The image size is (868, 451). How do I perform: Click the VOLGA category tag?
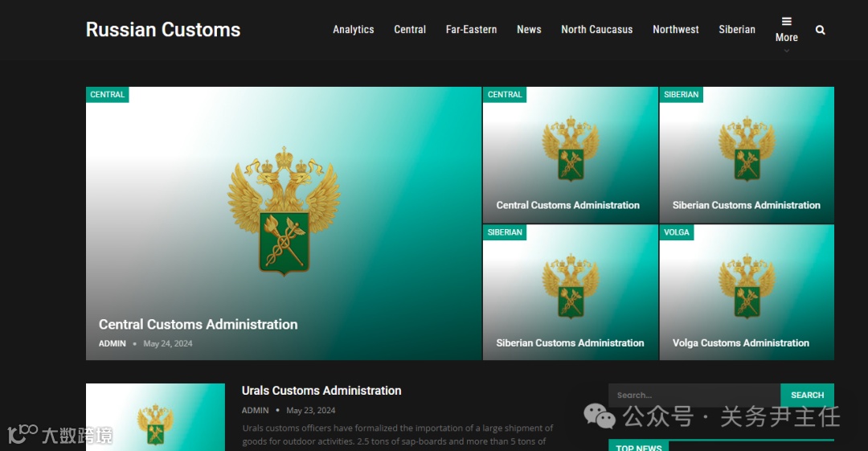(x=677, y=232)
